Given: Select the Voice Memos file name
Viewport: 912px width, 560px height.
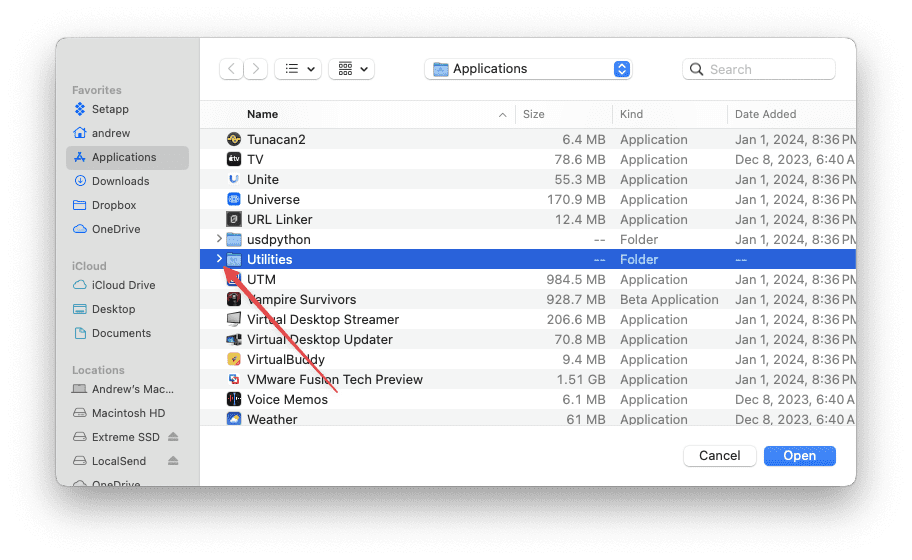Looking at the screenshot, I should [x=287, y=400].
